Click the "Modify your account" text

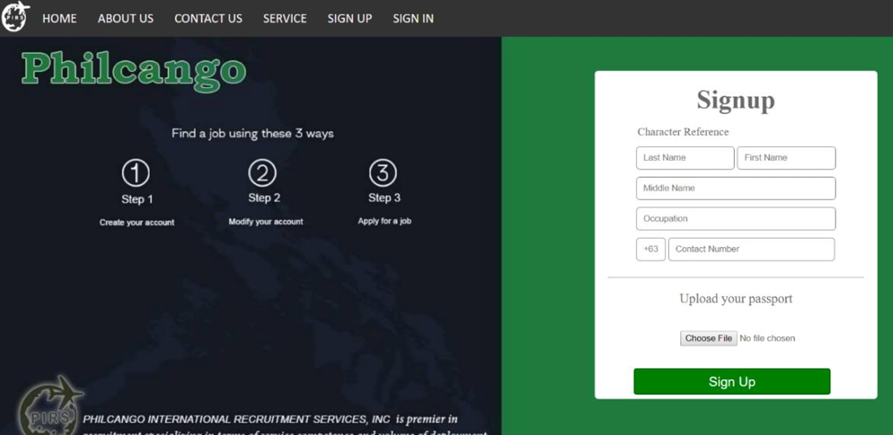266,221
